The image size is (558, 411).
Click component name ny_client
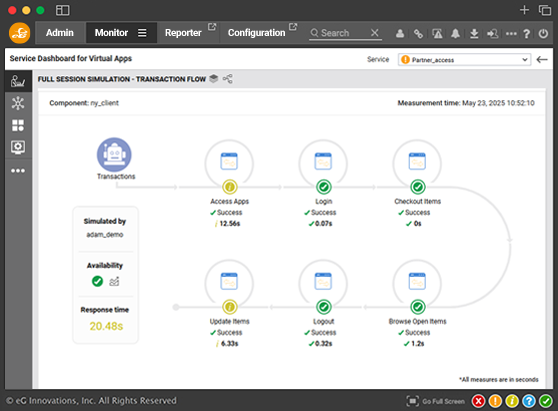104,103
